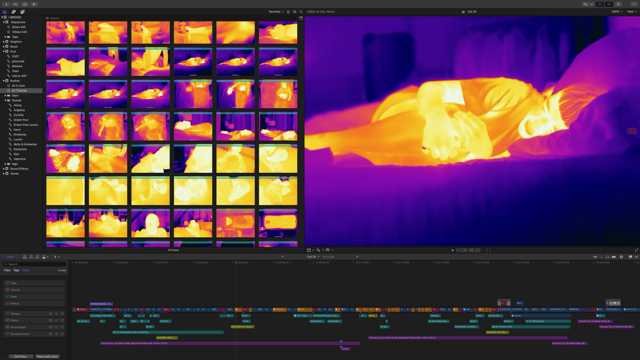Open the viewer zoom percentage dropdown
The height and width of the screenshot is (360, 640).
pos(617,12)
